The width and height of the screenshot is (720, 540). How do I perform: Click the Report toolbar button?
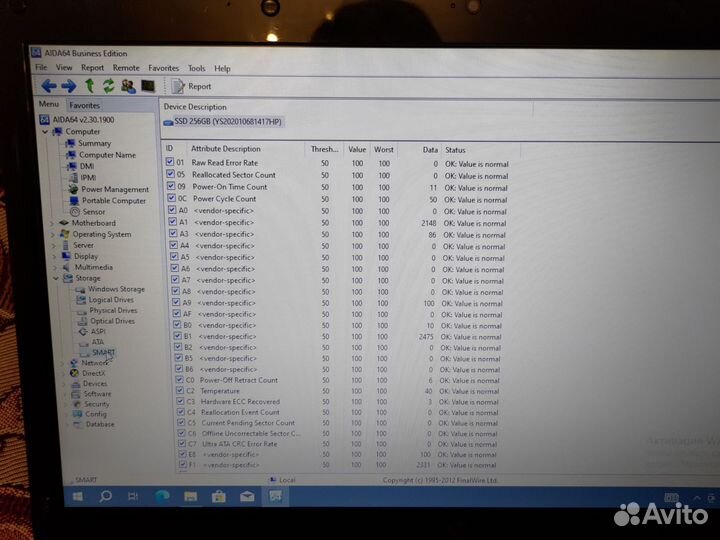pos(191,86)
